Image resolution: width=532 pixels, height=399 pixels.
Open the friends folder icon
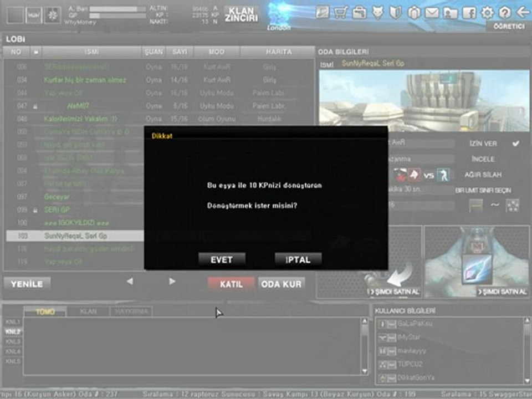click(451, 13)
